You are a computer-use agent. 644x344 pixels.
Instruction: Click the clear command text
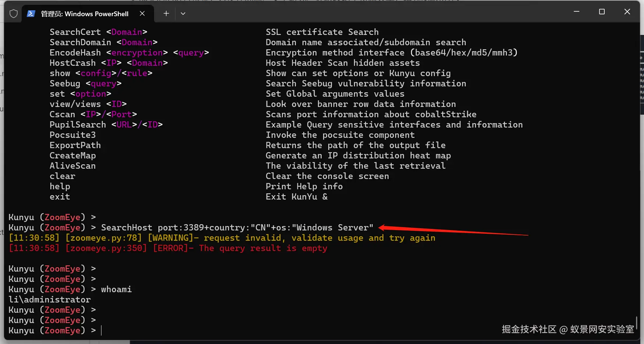coord(62,176)
